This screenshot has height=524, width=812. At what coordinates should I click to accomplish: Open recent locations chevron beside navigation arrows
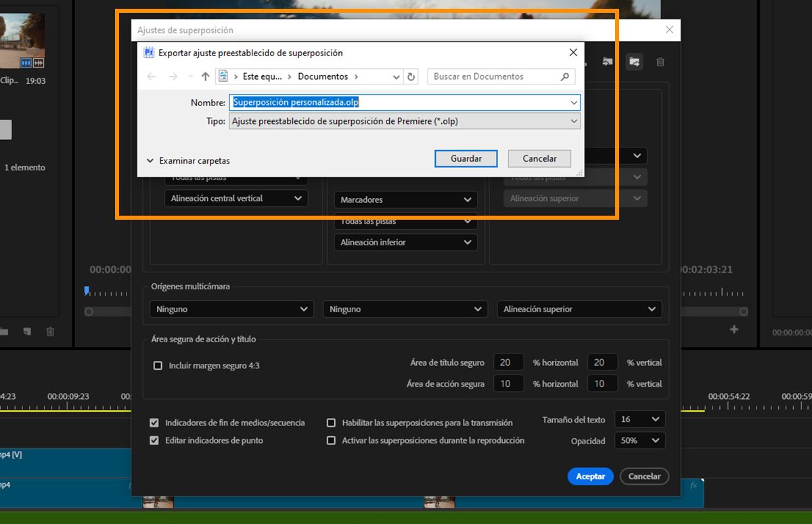pyautogui.click(x=190, y=77)
